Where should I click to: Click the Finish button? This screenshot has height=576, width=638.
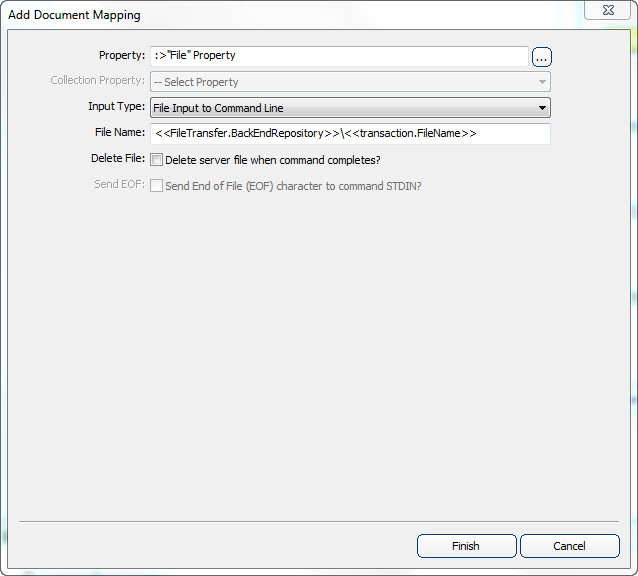[467, 546]
